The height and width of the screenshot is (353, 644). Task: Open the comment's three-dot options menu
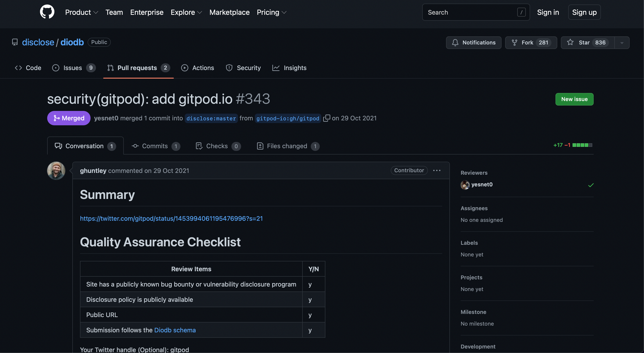[x=437, y=171]
